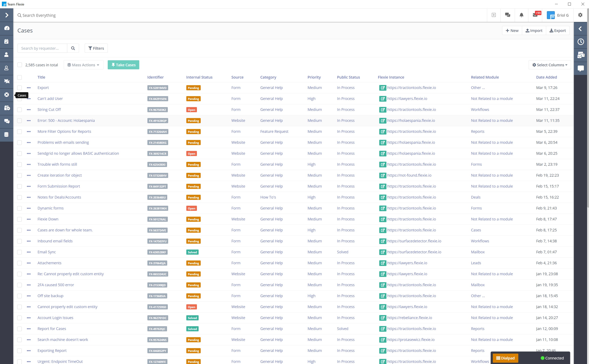Image resolution: width=589 pixels, height=364 pixels.
Task: Expand the left sidebar with chevron arrow
Action: (x=7, y=15)
